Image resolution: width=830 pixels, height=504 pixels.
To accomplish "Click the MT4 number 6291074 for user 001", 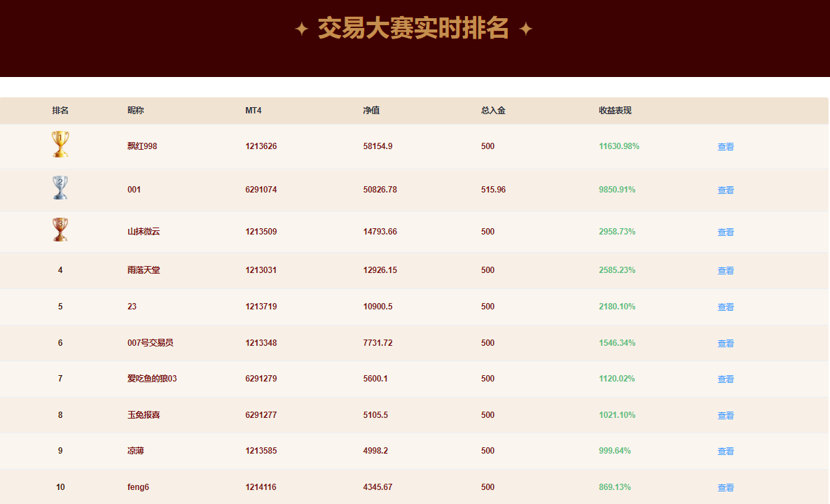I will (260, 190).
